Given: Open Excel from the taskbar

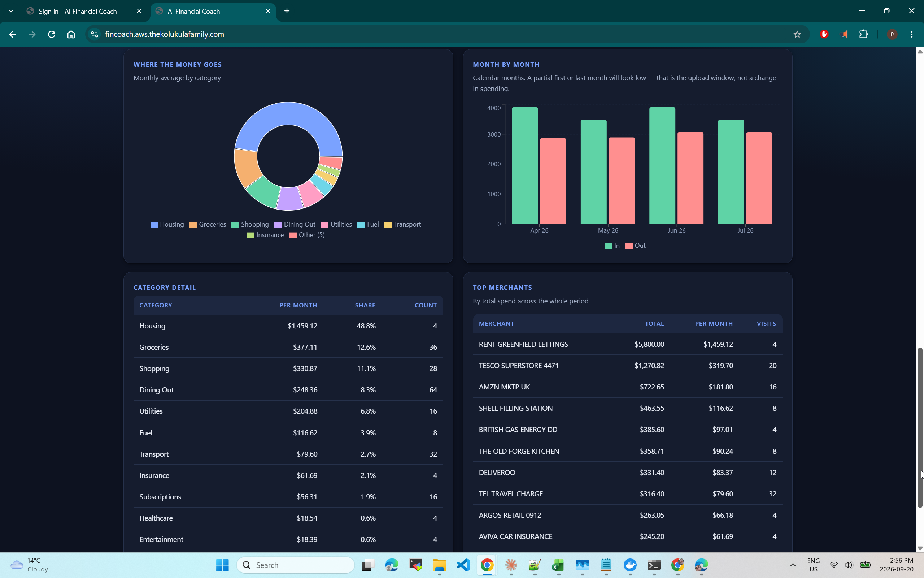Looking at the screenshot, I should (x=558, y=565).
